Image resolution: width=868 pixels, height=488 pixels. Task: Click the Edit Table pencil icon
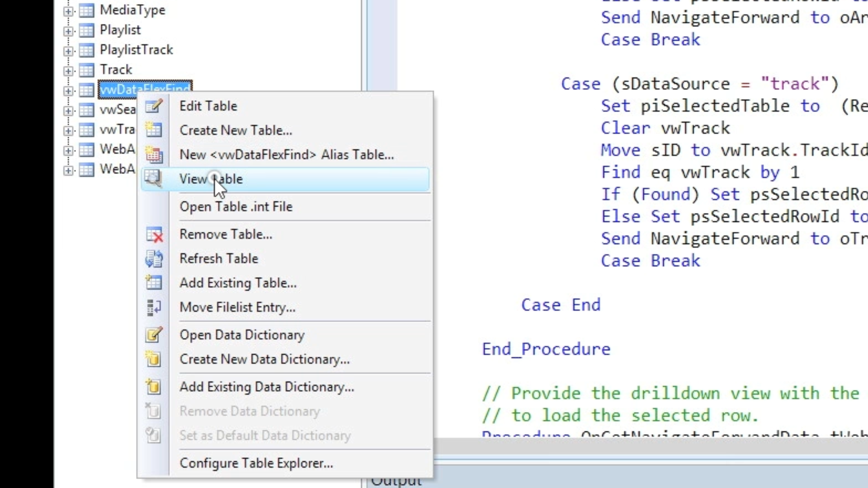pyautogui.click(x=154, y=106)
